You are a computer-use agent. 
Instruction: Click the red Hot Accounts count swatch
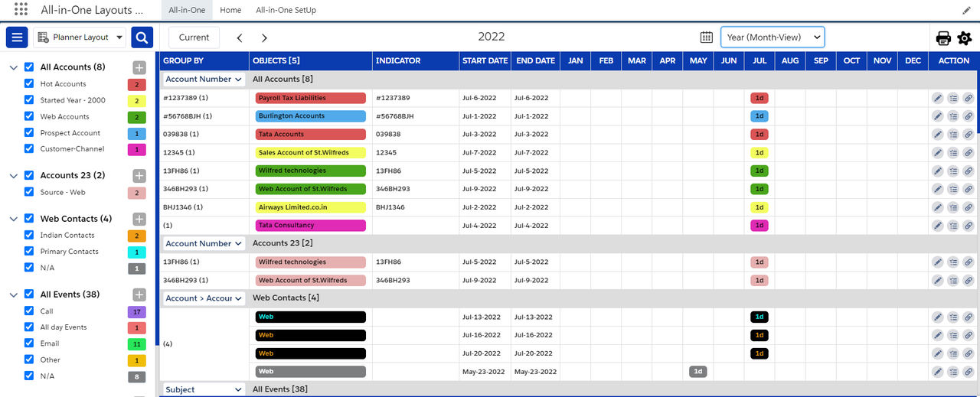[136, 84]
